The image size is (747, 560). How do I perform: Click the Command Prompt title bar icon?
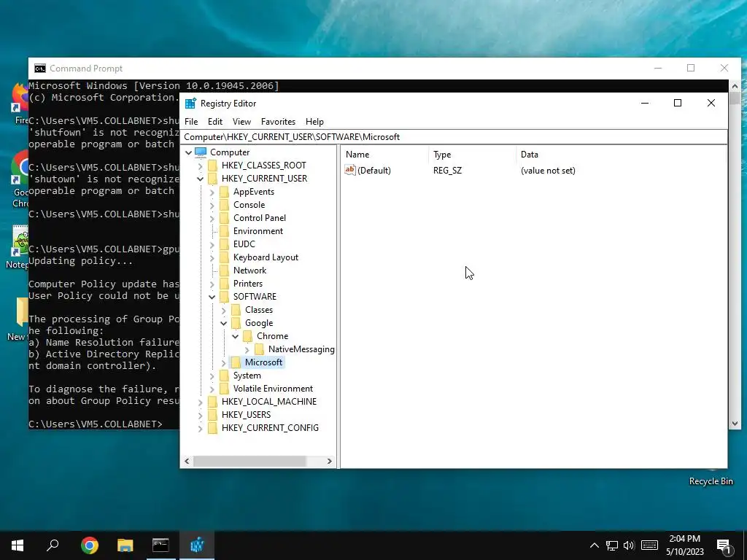pyautogui.click(x=40, y=69)
